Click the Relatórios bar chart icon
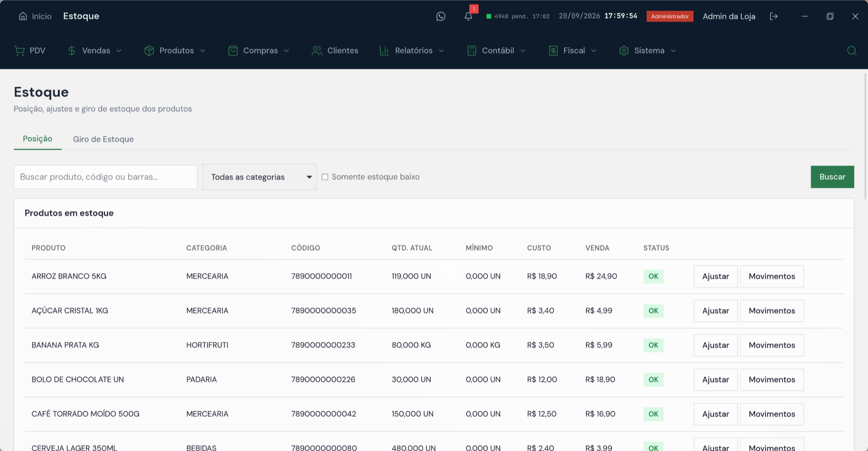The height and width of the screenshot is (451, 868). [x=384, y=51]
